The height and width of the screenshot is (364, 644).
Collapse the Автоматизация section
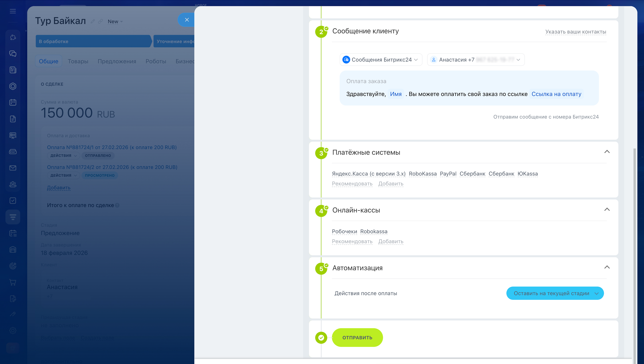tap(607, 267)
